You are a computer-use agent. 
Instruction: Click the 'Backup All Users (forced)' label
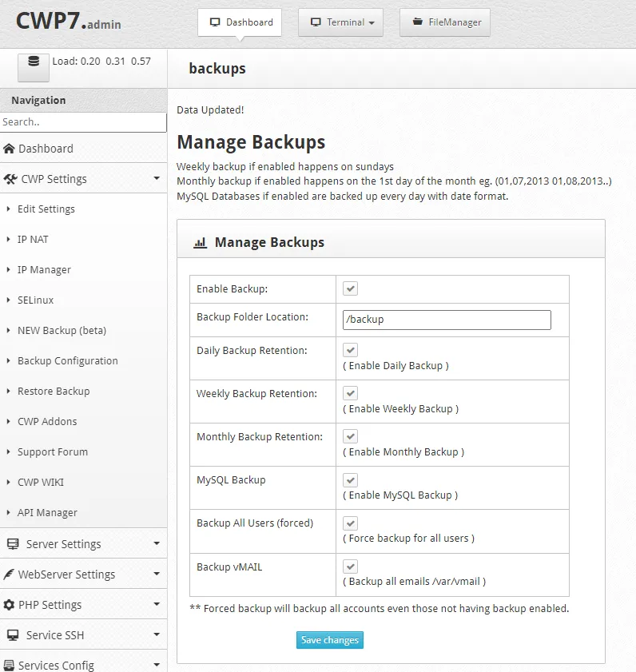(255, 523)
